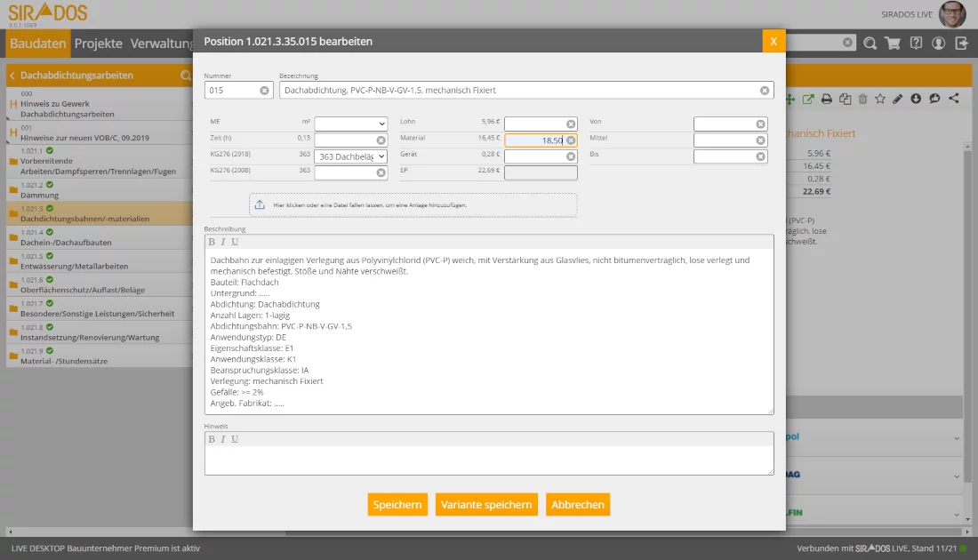Toggle bold formatting in Beschreibung editor

coord(212,242)
